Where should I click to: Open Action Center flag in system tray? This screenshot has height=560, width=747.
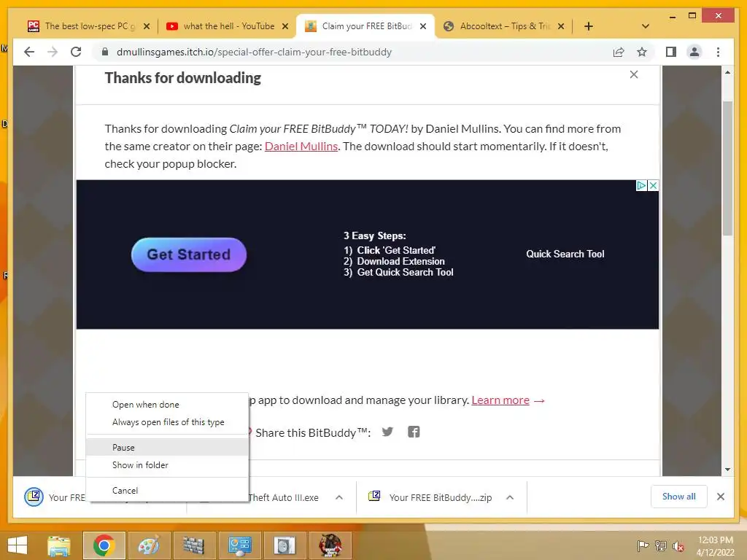643,545
